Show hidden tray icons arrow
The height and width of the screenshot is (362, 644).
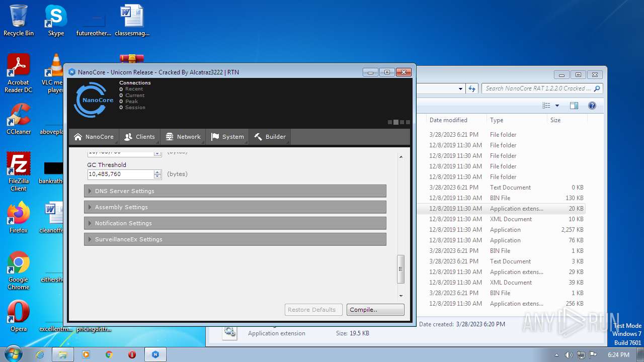[556, 354]
